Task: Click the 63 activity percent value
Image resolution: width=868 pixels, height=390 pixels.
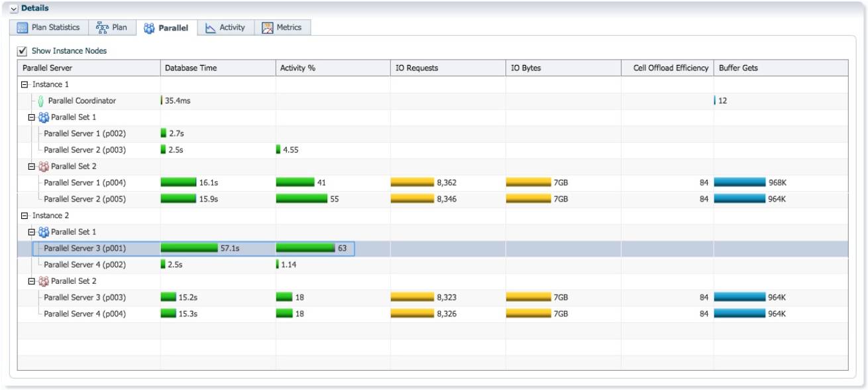Action: click(343, 248)
